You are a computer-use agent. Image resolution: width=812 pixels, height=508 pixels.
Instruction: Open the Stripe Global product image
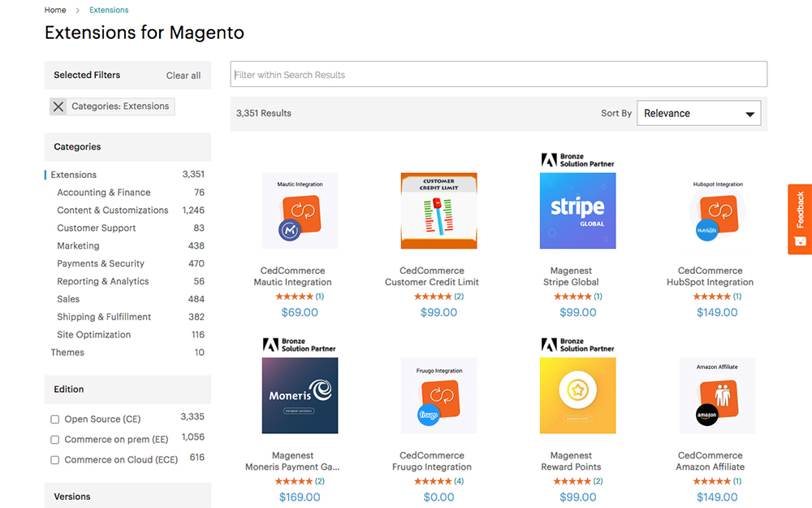pyautogui.click(x=578, y=211)
